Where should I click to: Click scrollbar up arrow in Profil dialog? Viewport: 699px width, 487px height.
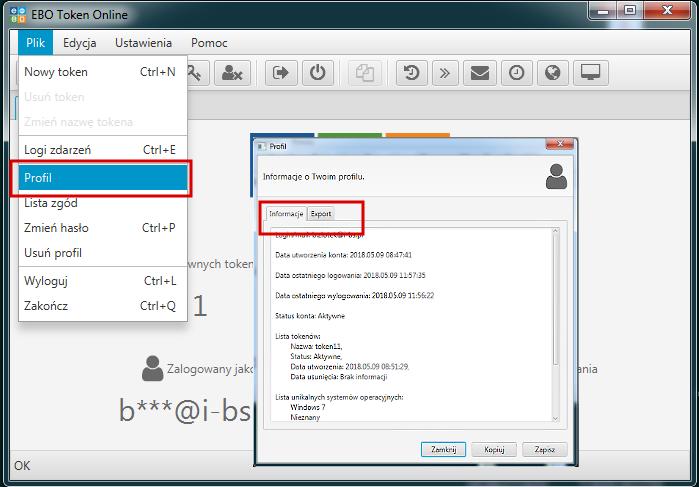coord(555,231)
